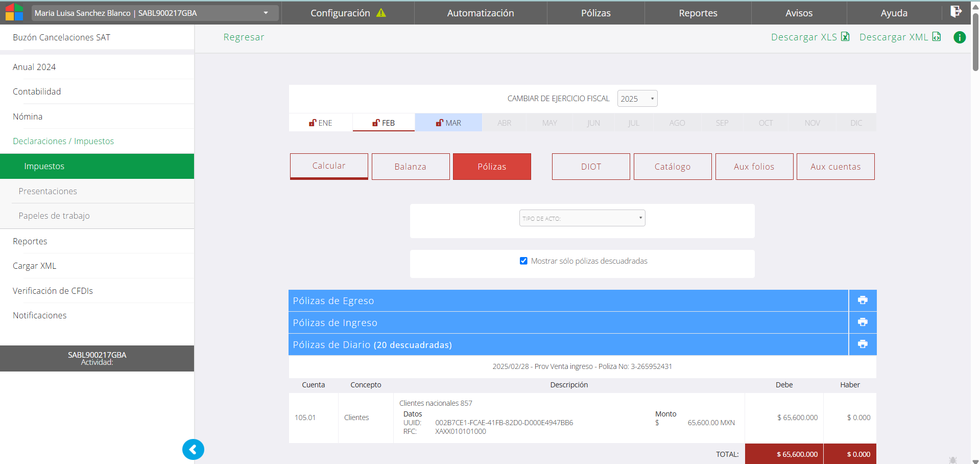Click the print icon for Pólizas de Egreso
Screen dimensions: 980x464
click(x=863, y=300)
